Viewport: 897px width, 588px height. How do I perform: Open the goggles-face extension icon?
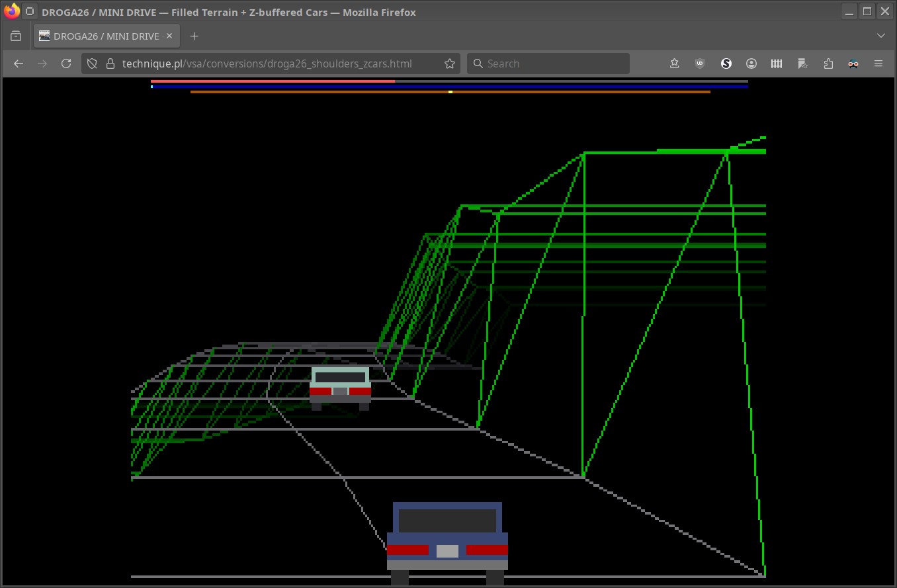[x=853, y=63]
